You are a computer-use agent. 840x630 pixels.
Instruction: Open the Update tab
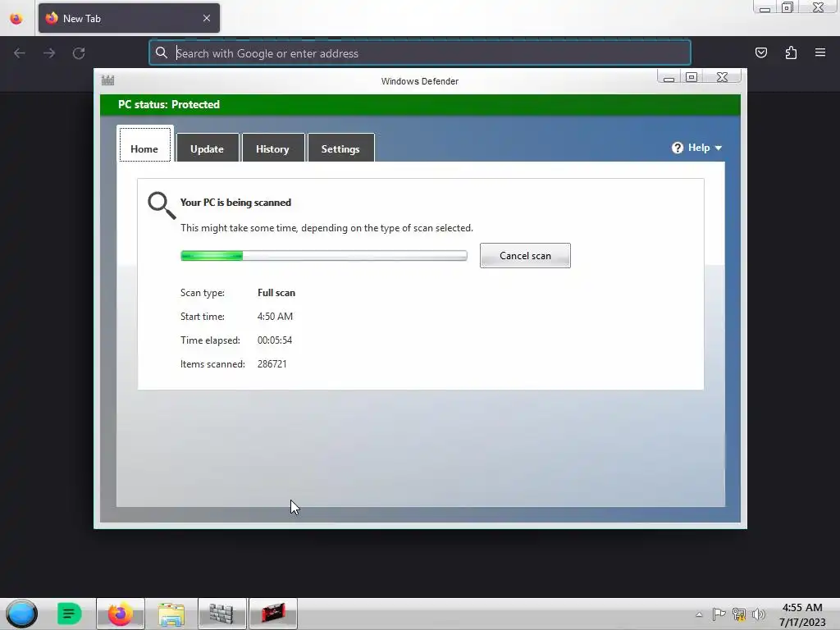[208, 148]
